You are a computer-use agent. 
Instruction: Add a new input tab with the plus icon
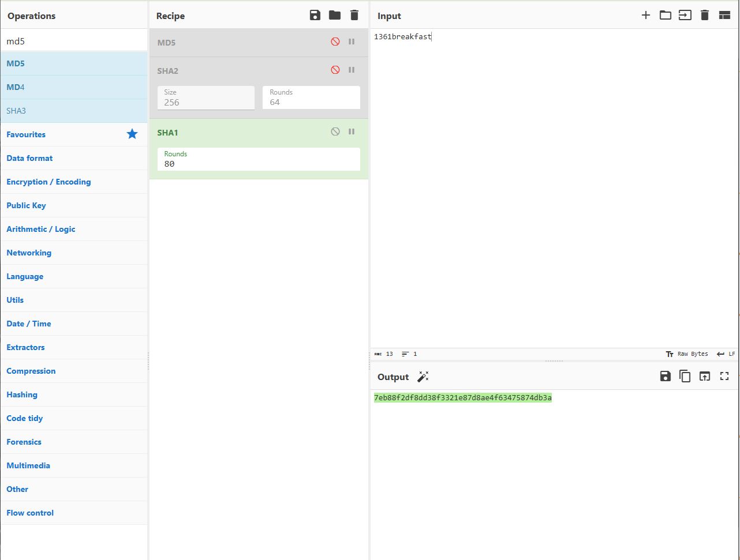pos(645,15)
